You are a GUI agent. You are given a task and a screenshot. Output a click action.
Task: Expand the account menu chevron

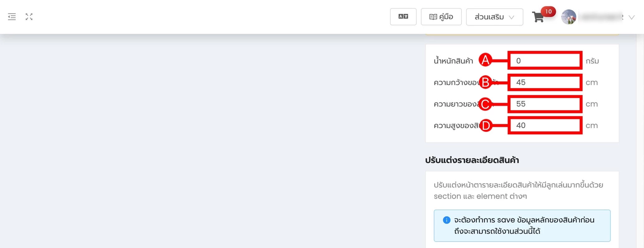coord(632,17)
